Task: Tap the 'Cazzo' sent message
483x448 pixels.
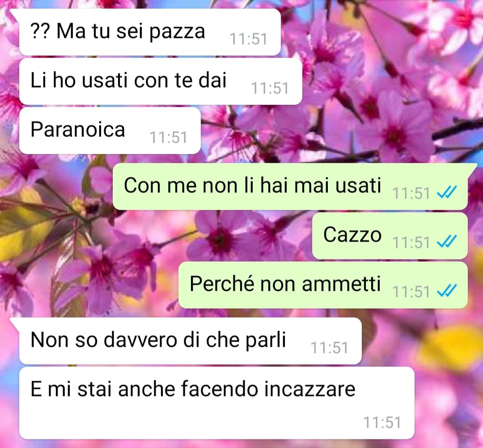Action: (x=390, y=235)
